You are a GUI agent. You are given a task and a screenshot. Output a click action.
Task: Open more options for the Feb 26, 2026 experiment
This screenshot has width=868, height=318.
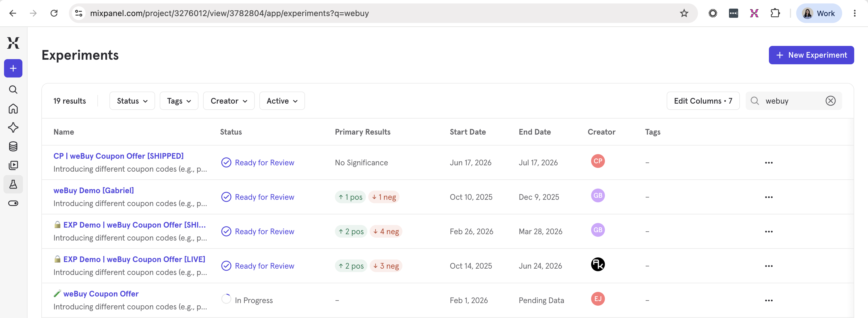click(x=769, y=231)
